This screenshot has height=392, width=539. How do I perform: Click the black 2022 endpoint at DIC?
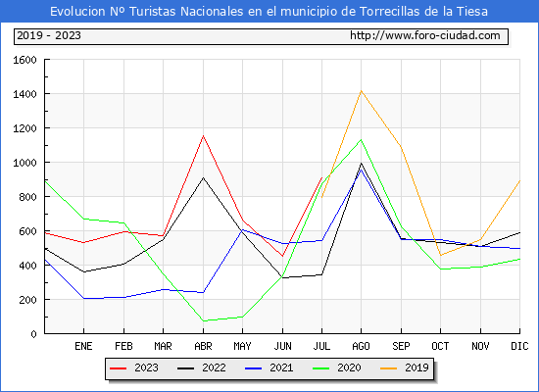519,233
